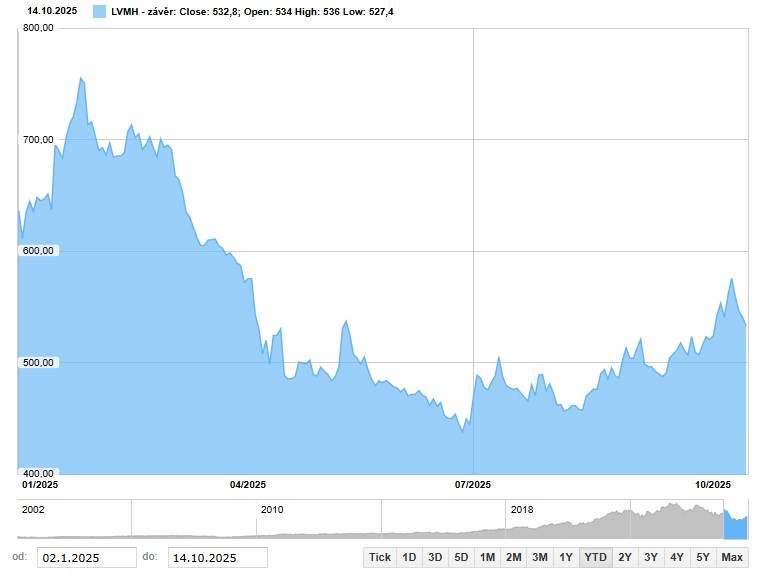Show the 4Y price history

[677, 557]
